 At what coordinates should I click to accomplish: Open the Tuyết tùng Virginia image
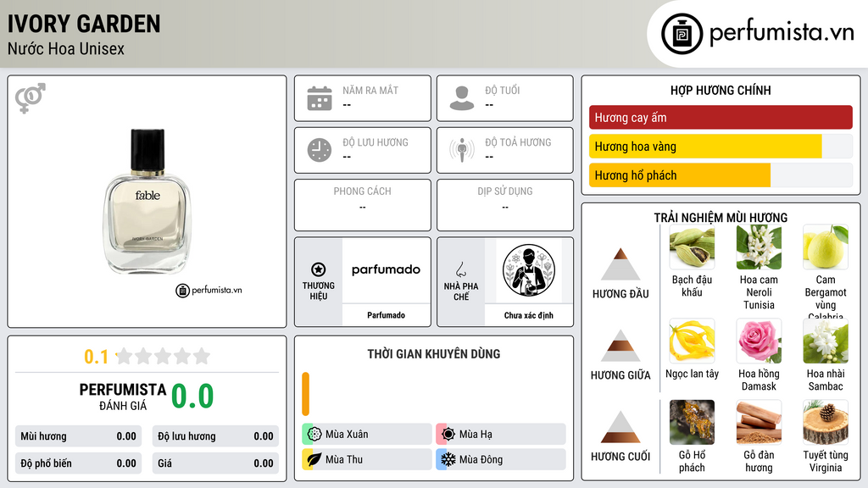[826, 423]
